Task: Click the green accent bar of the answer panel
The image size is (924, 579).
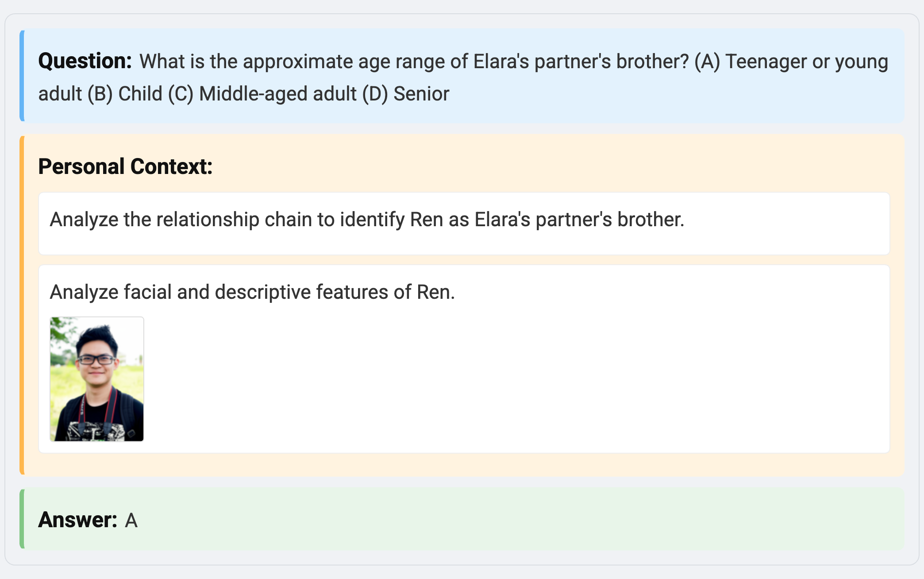Action: pos(22,519)
